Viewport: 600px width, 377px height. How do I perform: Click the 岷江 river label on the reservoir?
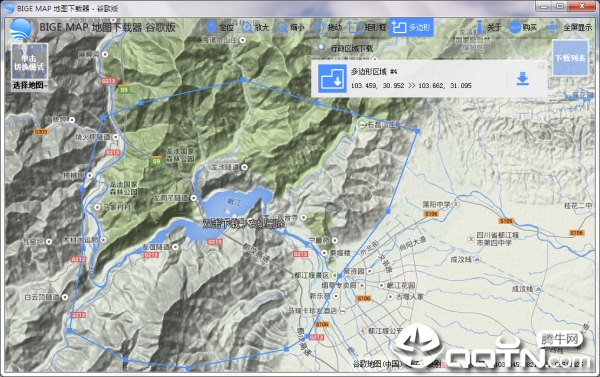coord(234,202)
